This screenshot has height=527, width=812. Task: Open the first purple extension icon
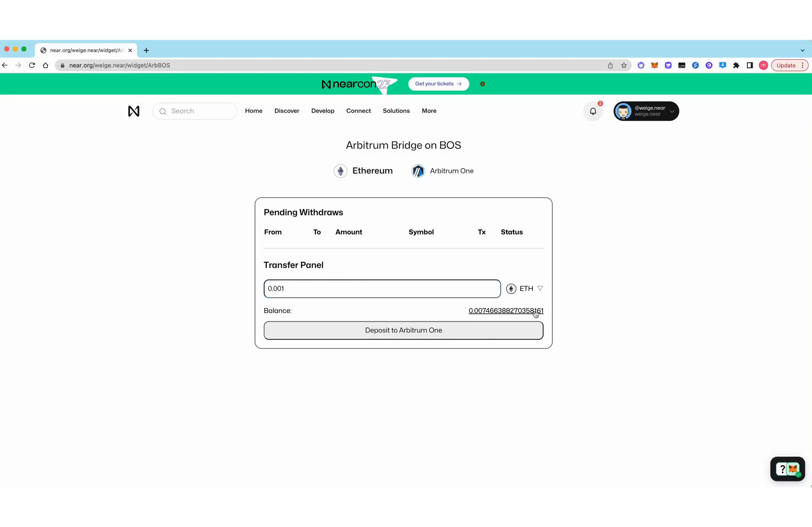(641, 65)
